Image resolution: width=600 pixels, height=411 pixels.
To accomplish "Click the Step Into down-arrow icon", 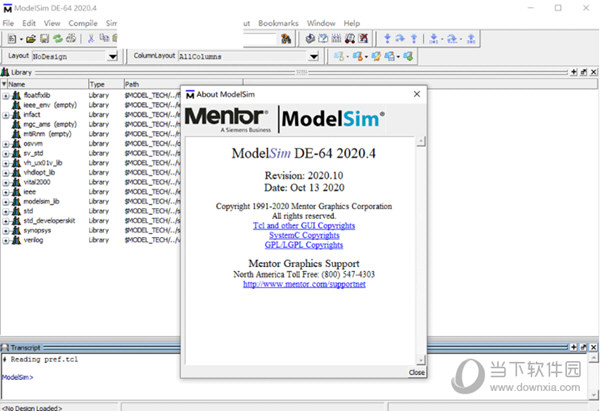I will coord(387,38).
